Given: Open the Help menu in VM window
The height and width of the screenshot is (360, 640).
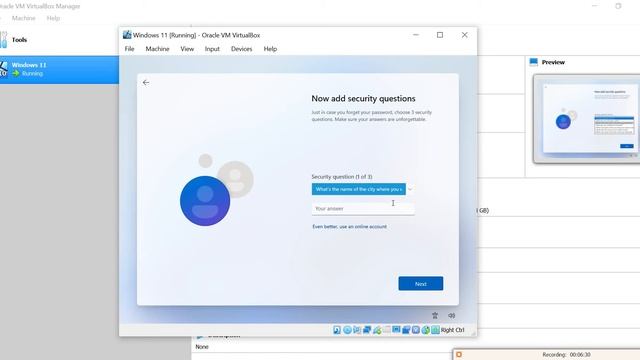Looking at the screenshot, I should [270, 49].
